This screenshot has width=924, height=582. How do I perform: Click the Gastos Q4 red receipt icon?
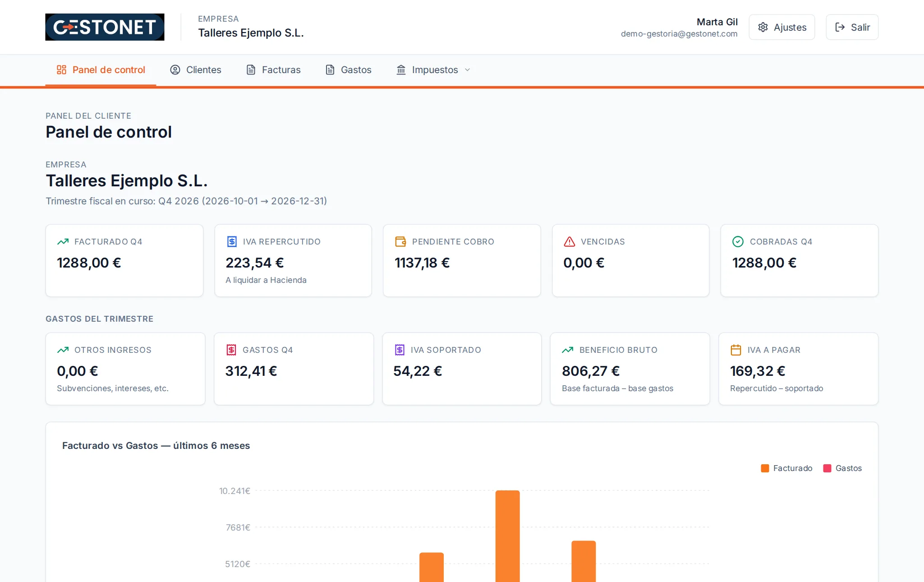(231, 350)
